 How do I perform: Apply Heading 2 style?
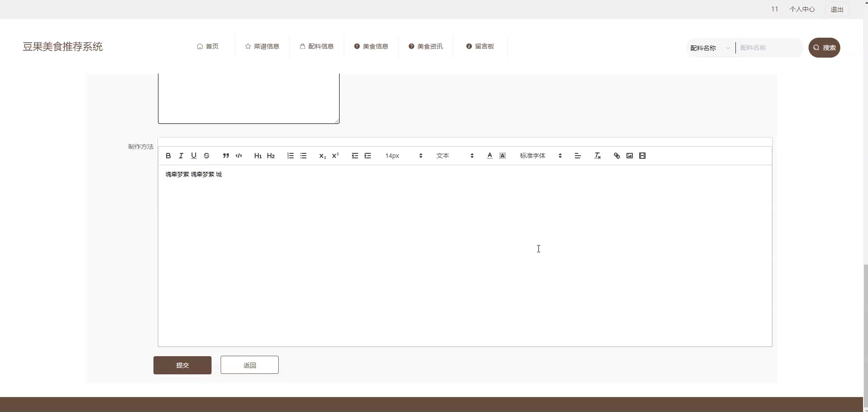point(271,156)
